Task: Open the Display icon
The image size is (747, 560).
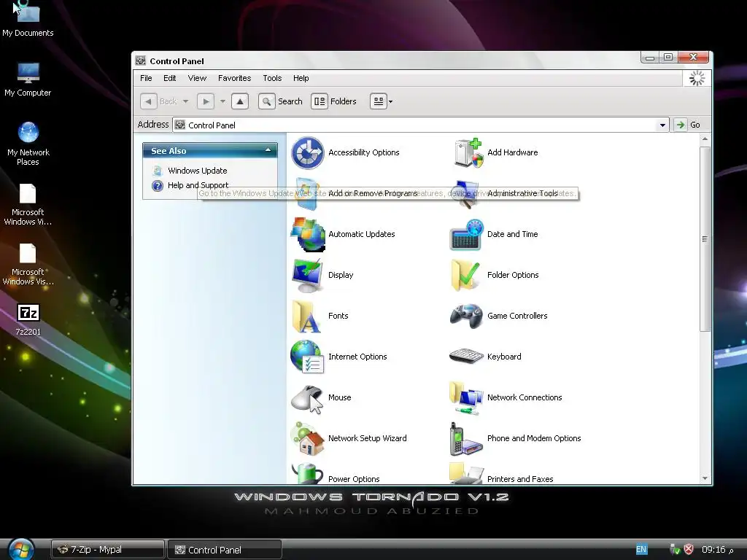Action: click(308, 275)
